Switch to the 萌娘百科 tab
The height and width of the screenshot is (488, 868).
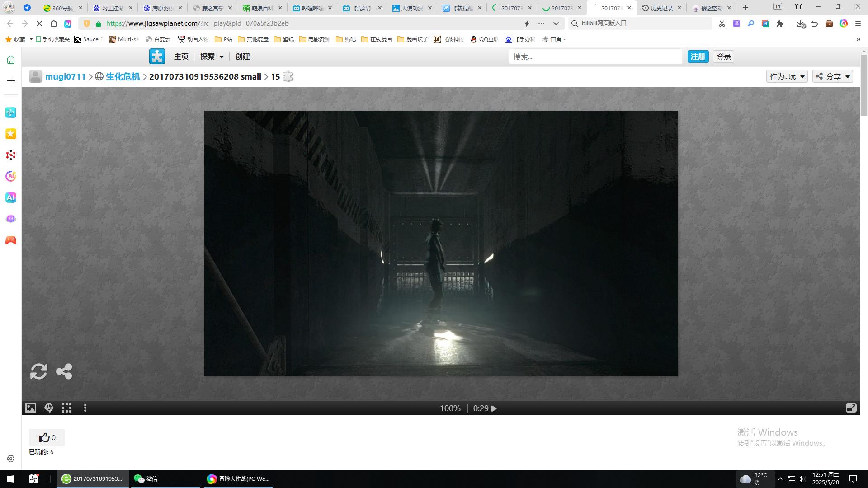(262, 8)
